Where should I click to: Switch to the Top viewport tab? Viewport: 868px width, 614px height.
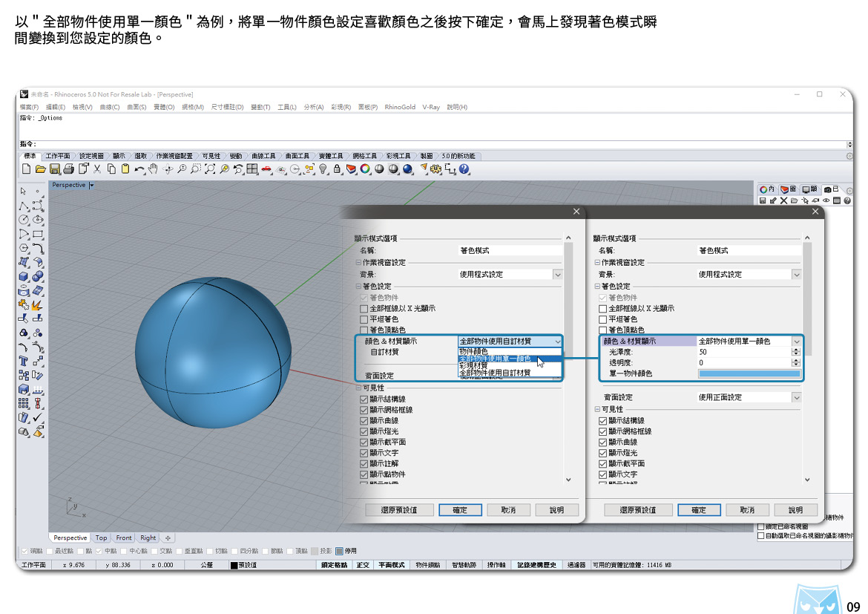pyautogui.click(x=101, y=538)
